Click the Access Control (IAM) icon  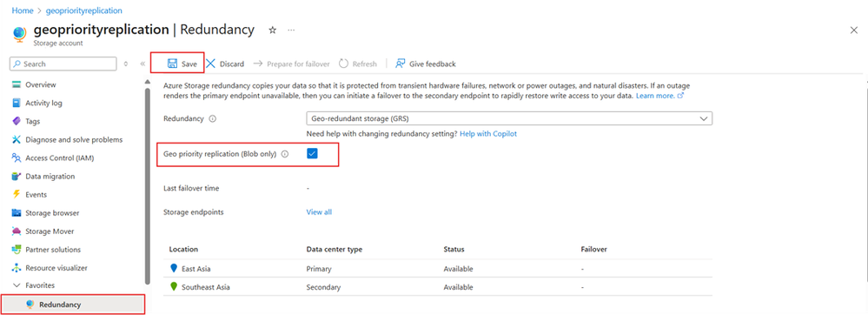[16, 158]
